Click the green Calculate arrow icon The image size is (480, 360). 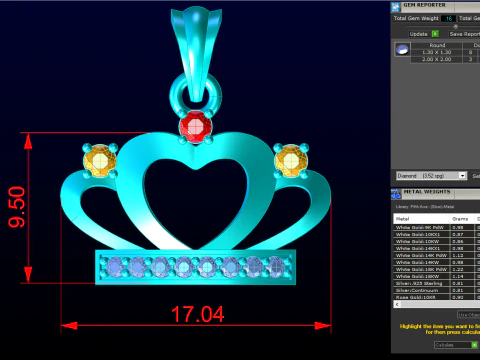pyautogui.click(x=474, y=345)
